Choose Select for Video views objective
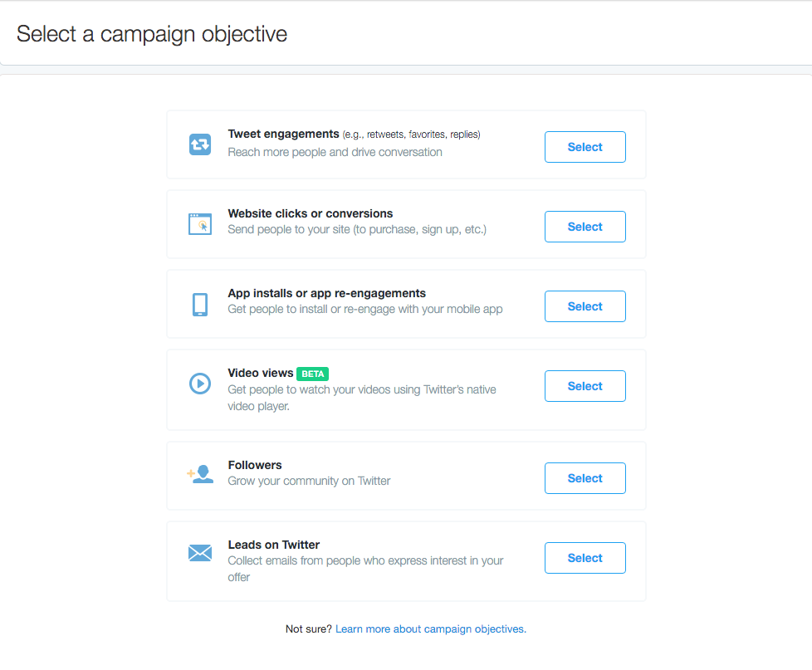The image size is (812, 670). pos(585,386)
